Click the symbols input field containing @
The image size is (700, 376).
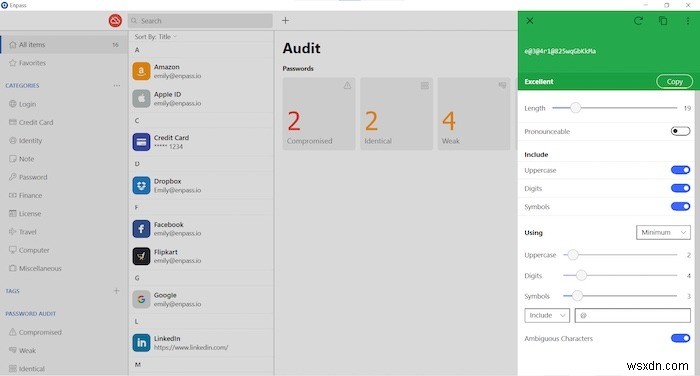(633, 315)
